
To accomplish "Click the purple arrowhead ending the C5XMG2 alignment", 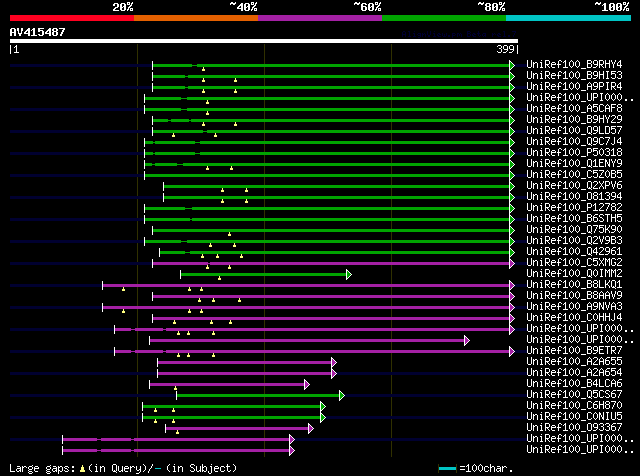I will point(512,264).
